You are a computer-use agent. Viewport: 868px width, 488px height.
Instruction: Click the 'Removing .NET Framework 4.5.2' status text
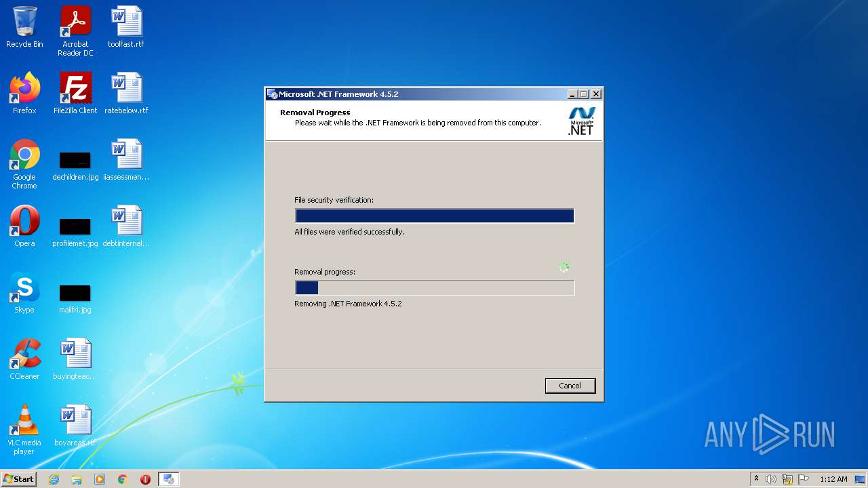click(x=348, y=304)
